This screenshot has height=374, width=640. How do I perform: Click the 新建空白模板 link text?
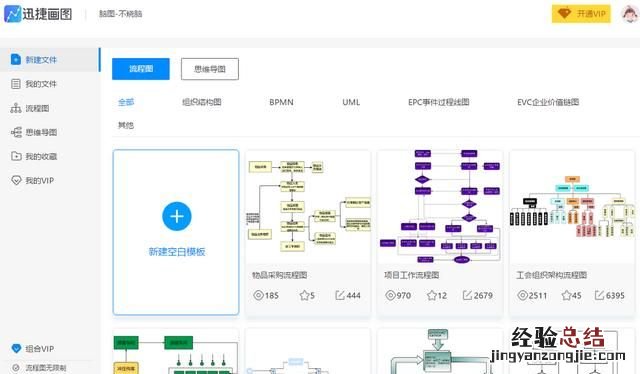[177, 252]
